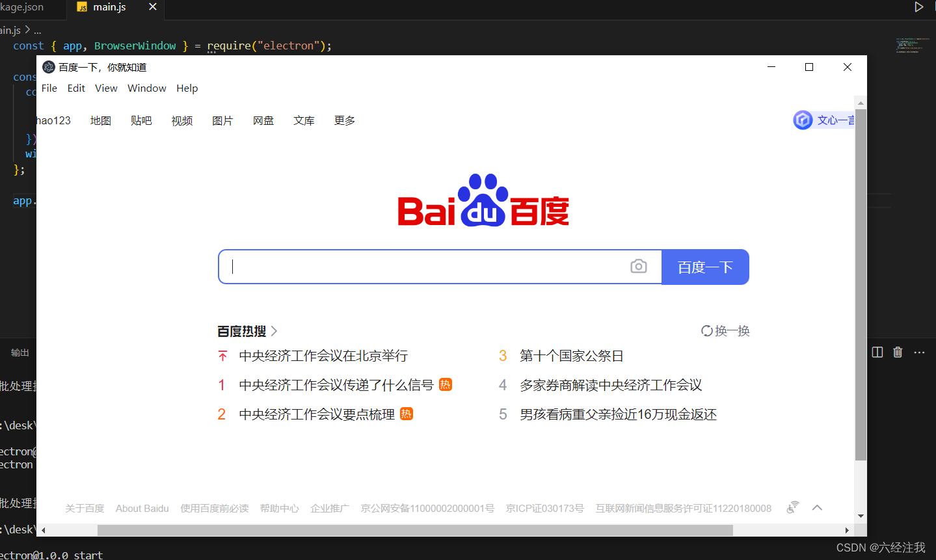Click the Baidu logo

pyautogui.click(x=483, y=200)
